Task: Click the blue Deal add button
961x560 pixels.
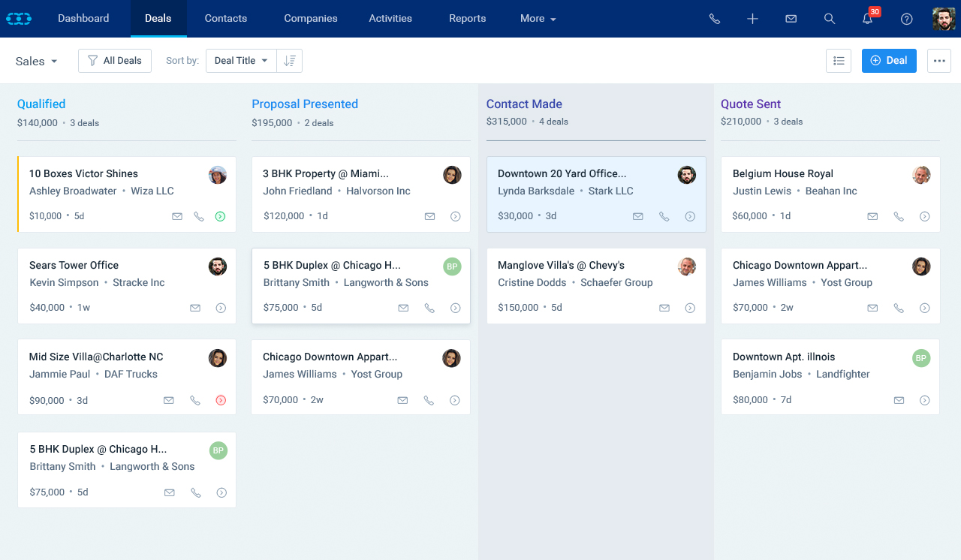Action: [x=889, y=61]
